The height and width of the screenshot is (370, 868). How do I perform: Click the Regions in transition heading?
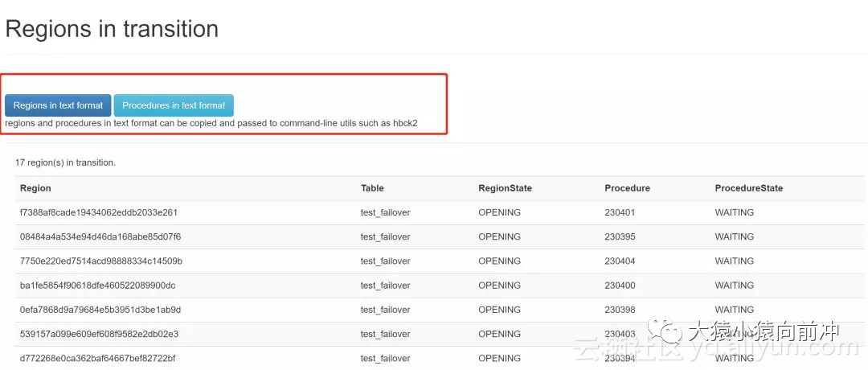coord(112,29)
